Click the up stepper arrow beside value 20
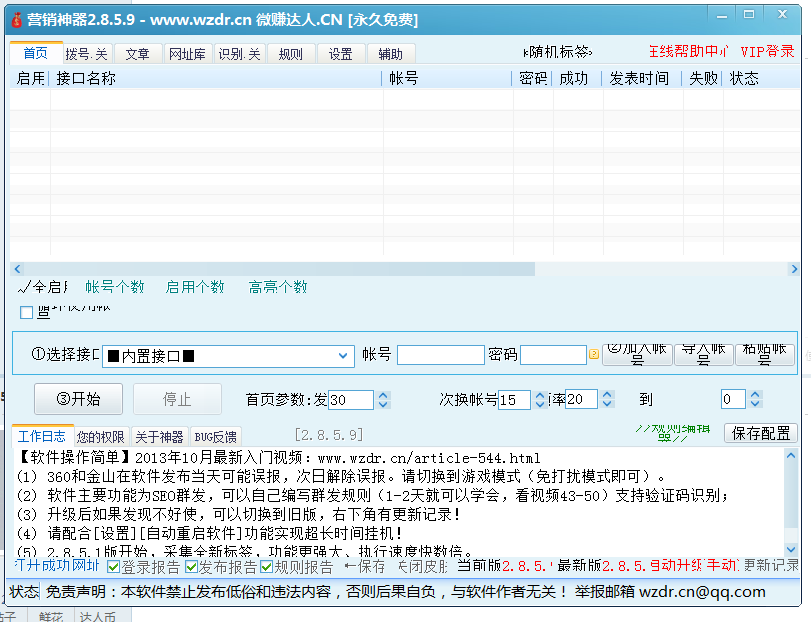The width and height of the screenshot is (811, 622). pos(607,394)
